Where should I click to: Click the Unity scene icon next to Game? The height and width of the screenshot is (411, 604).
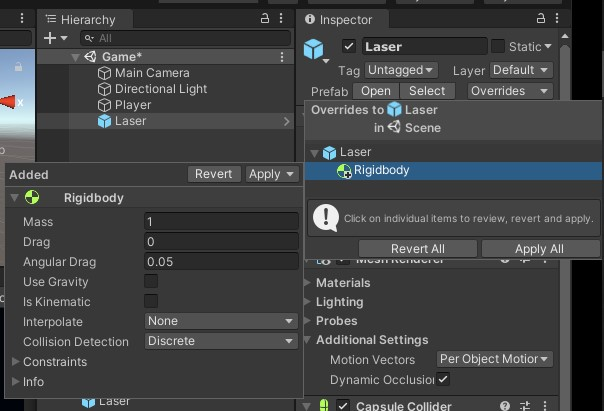[x=90, y=57]
